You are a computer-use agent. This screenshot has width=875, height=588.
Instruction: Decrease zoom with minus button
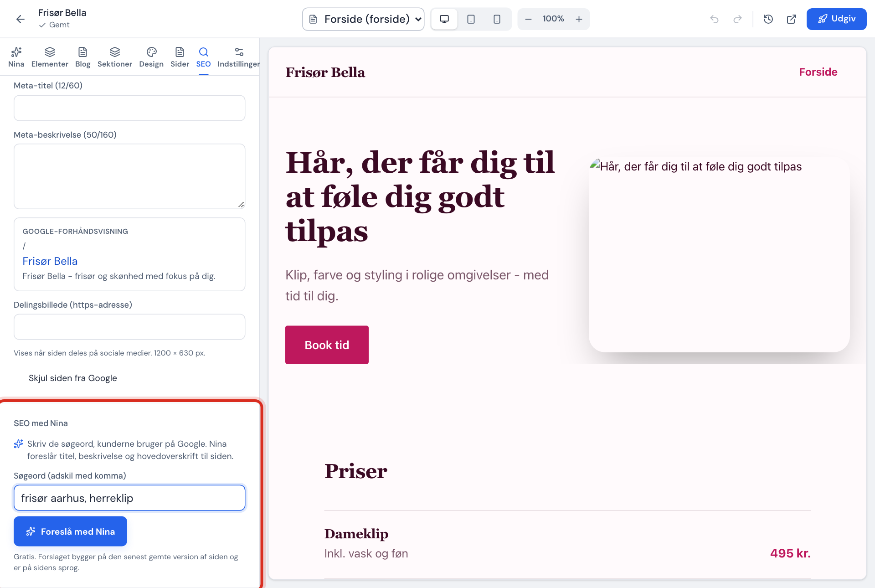tap(528, 19)
